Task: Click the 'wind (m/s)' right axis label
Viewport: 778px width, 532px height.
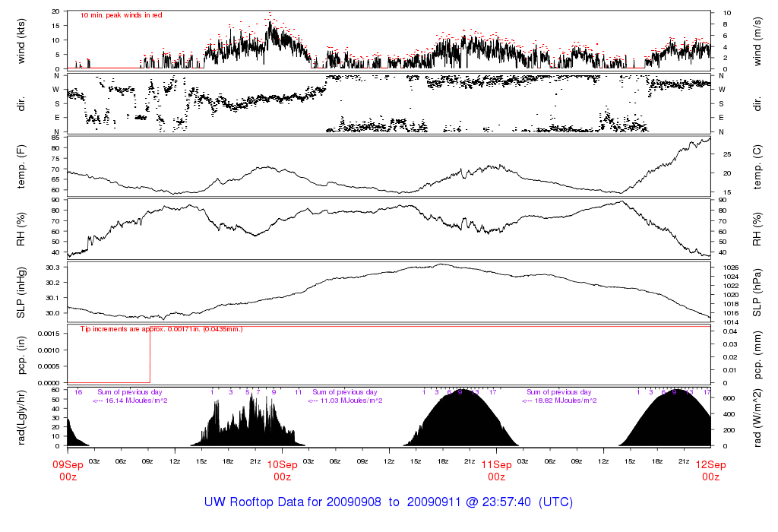Action: (x=757, y=41)
